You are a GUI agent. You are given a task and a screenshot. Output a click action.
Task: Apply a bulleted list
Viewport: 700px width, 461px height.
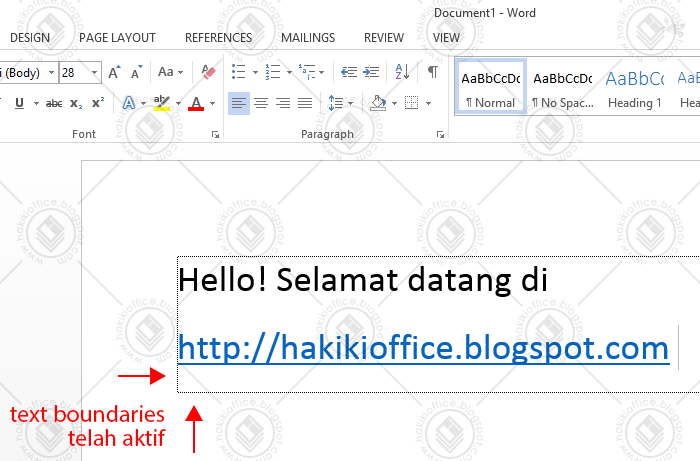pyautogui.click(x=239, y=72)
